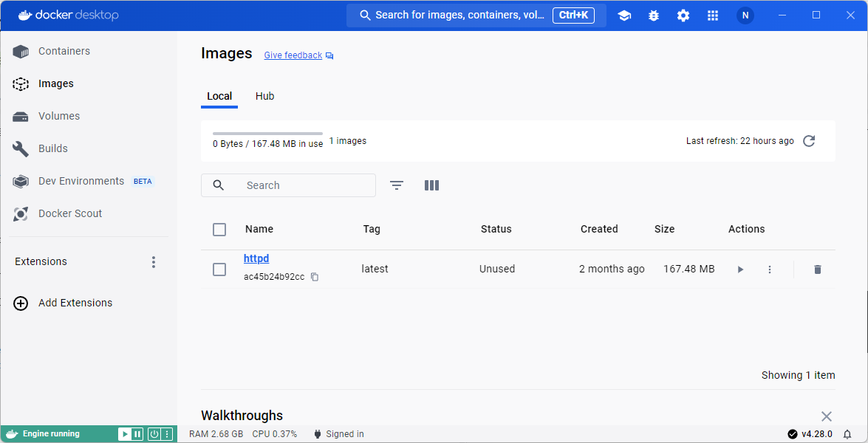Click 'Last refresh: 22 hours ago' text
Screen dimensions: 868x443
(739, 141)
